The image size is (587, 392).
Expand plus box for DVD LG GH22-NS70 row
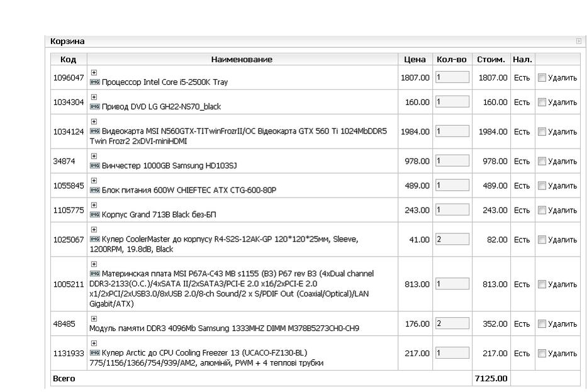[x=94, y=97]
